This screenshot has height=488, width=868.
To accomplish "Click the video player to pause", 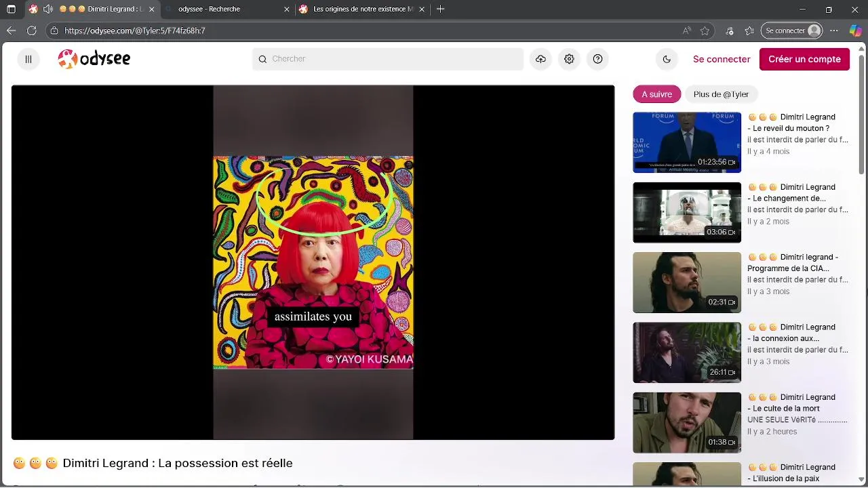I will 313,262.
